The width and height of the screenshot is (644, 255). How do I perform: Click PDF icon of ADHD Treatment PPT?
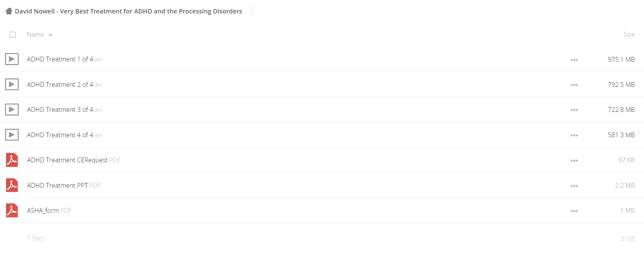(x=12, y=185)
